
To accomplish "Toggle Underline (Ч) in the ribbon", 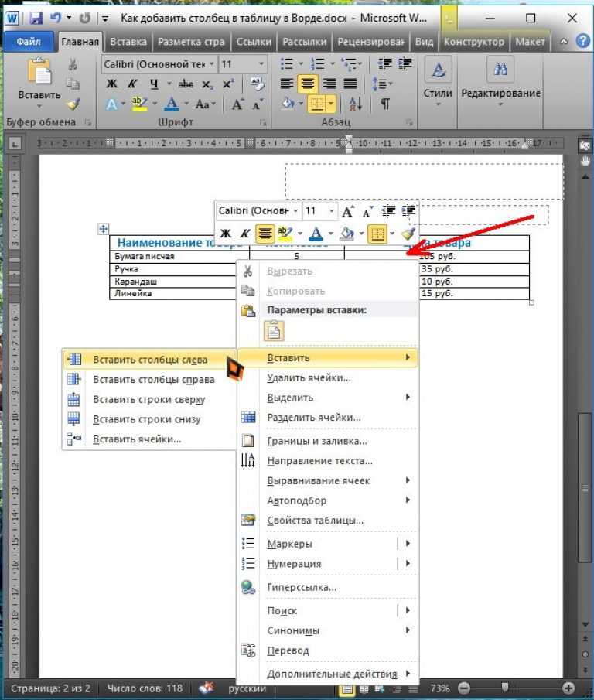I will (154, 84).
